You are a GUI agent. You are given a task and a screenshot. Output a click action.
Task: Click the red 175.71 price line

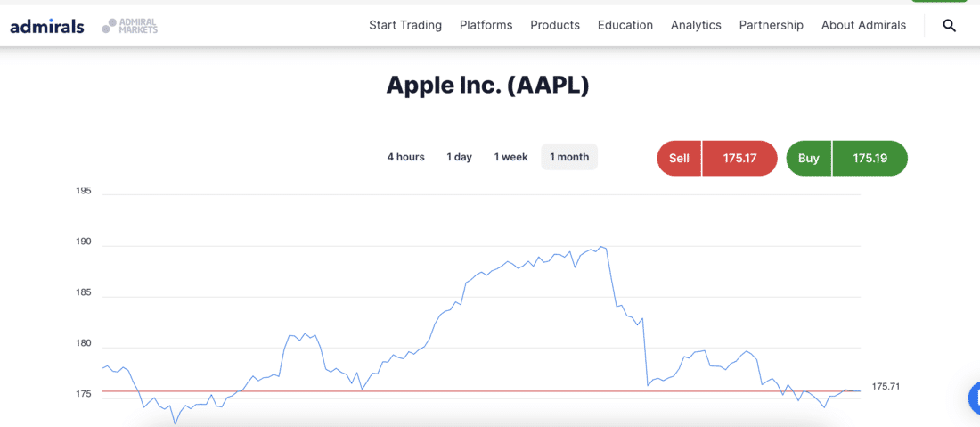(481, 391)
